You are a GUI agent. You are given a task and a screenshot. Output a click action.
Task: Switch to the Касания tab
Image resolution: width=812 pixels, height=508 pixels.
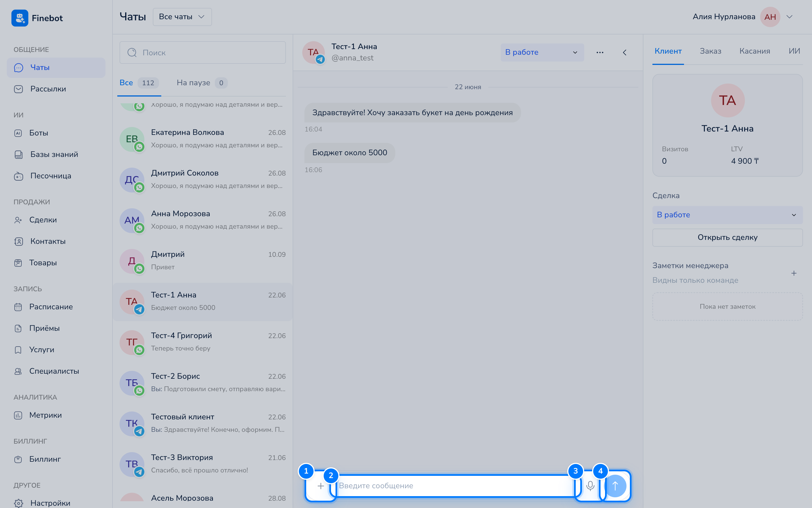coord(754,51)
